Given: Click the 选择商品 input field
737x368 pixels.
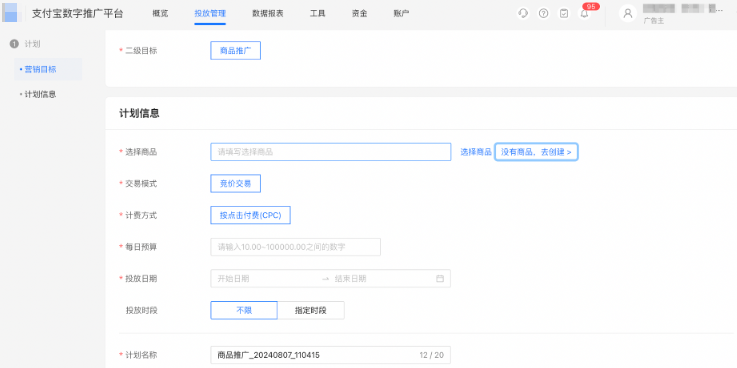Looking at the screenshot, I should (331, 152).
